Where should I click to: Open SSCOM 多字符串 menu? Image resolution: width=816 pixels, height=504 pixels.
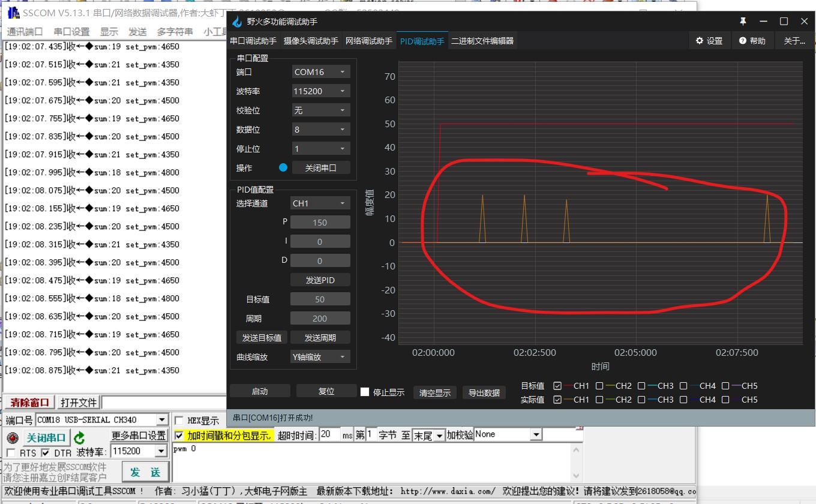tap(175, 32)
